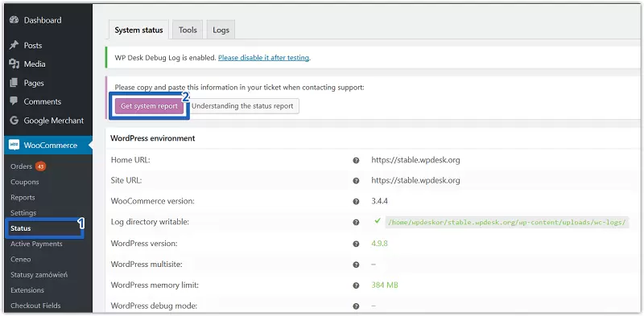
Task: Open the Orders submenu item
Action: pos(21,166)
